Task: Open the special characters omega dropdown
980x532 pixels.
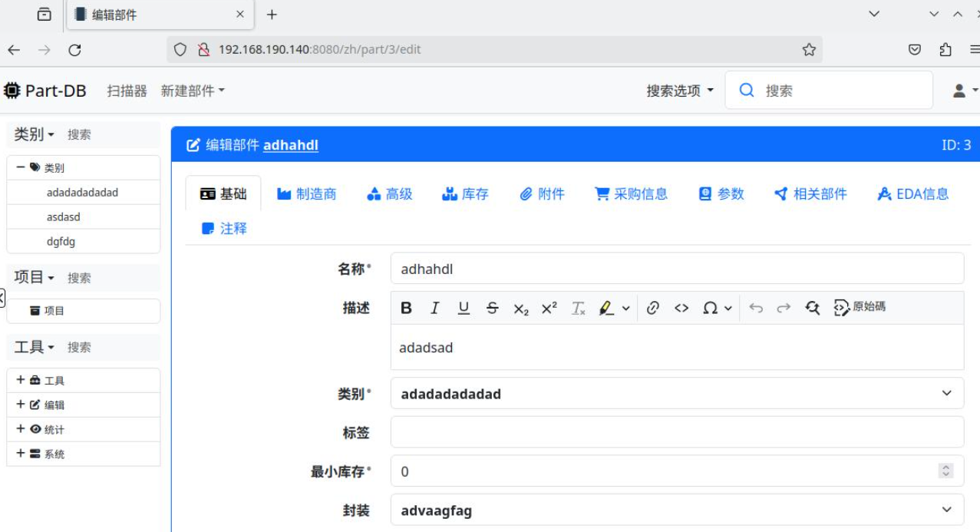Action: [x=718, y=308]
